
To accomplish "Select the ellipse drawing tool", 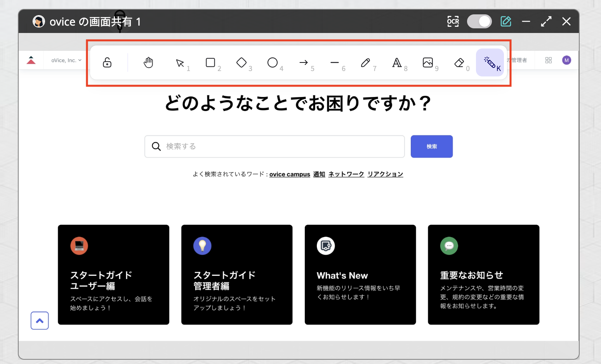I will pos(273,62).
